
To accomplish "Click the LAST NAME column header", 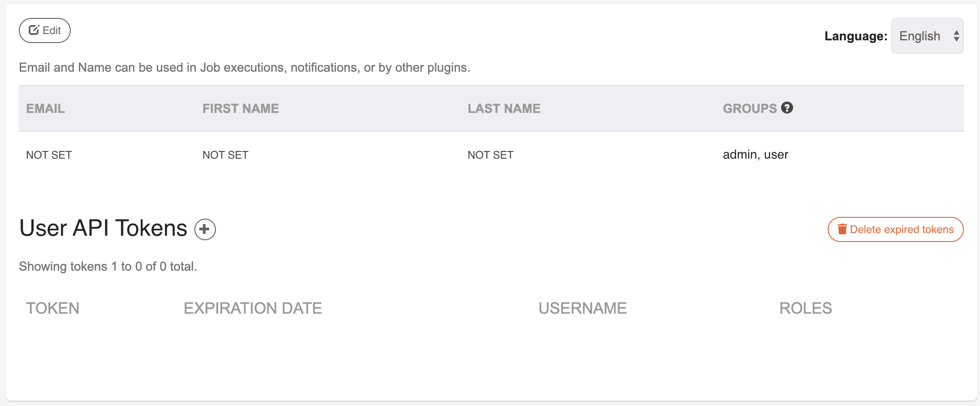I will pyautogui.click(x=504, y=108).
